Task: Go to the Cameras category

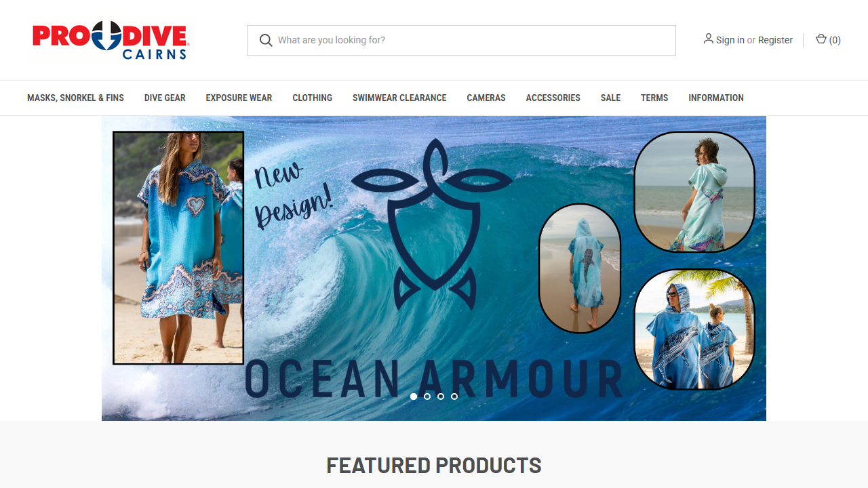Action: coord(486,98)
